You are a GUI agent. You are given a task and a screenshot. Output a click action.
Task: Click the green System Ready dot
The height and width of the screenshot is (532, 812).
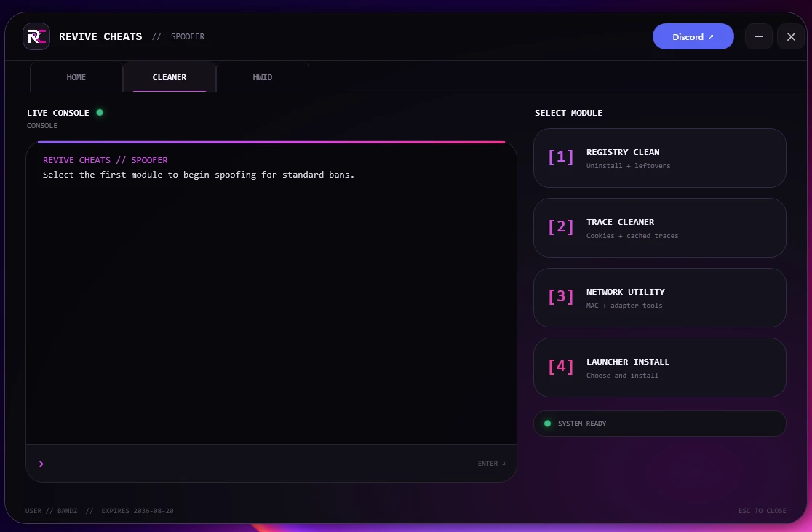tap(547, 424)
